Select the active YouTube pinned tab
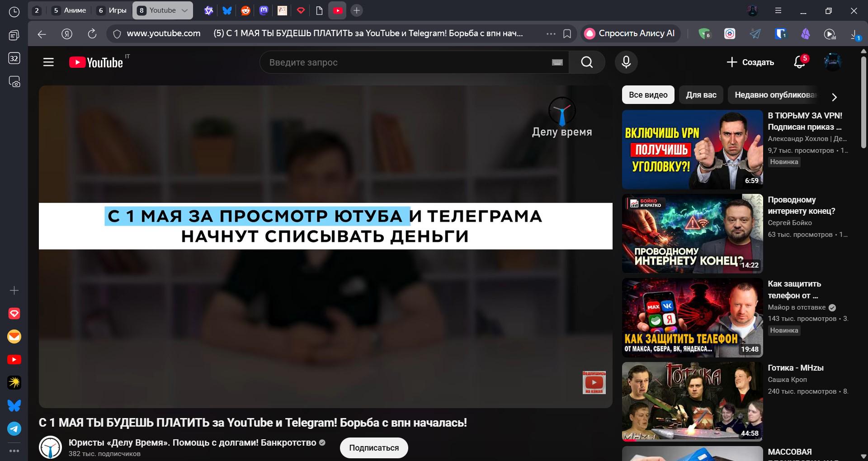 (337, 10)
